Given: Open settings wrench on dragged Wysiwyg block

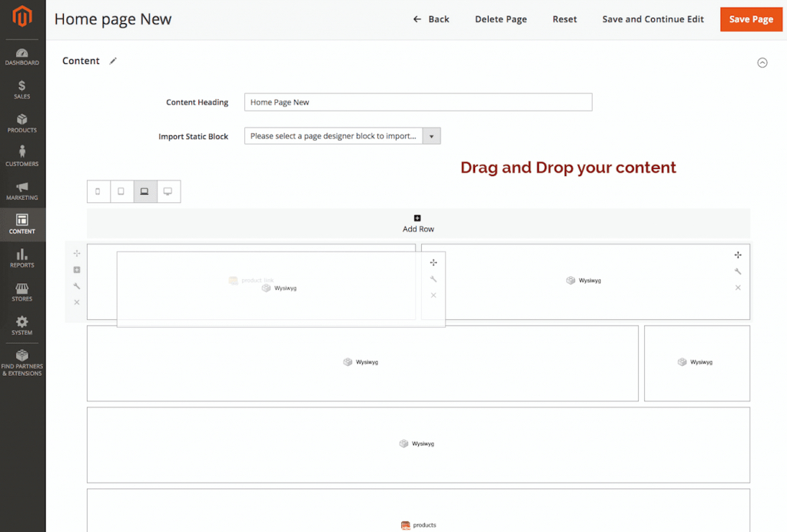Looking at the screenshot, I should [433, 279].
